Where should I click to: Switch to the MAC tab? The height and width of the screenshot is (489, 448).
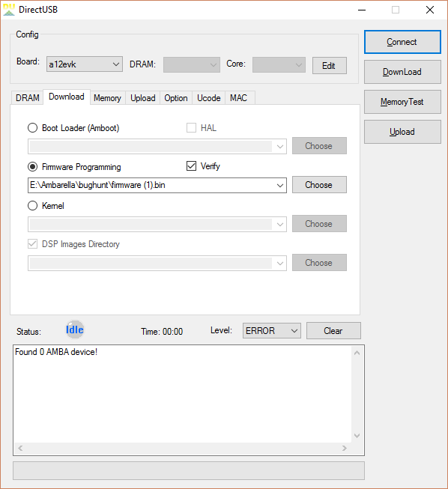tap(239, 98)
